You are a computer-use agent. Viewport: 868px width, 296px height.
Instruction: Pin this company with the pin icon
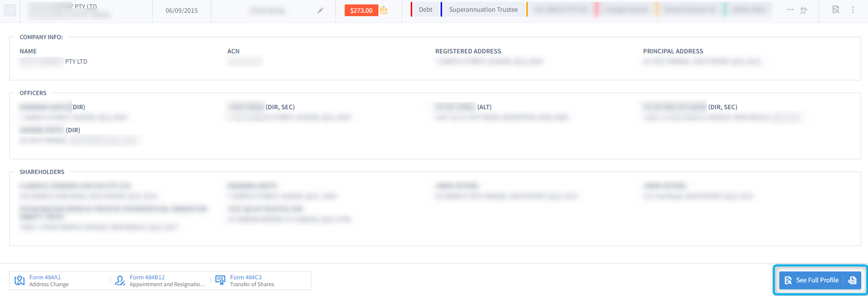[x=803, y=10]
